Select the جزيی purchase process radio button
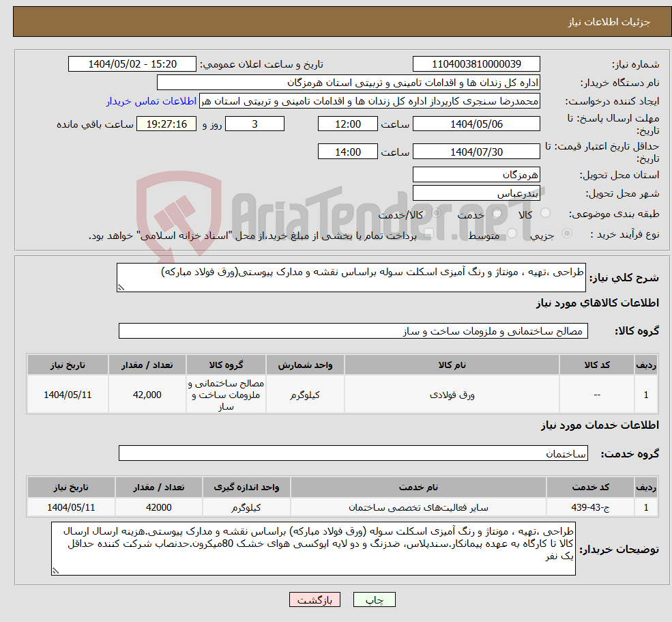672x622 pixels. [567, 233]
